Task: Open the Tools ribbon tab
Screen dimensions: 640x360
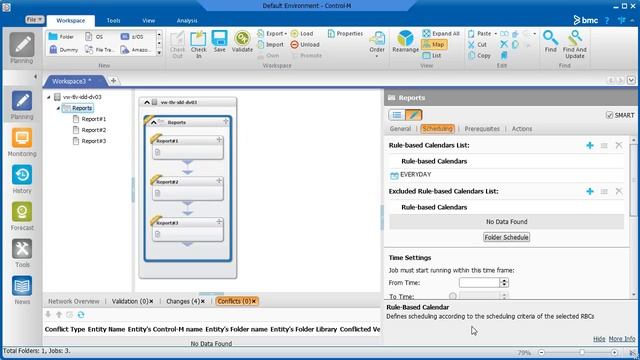Action: (113, 20)
